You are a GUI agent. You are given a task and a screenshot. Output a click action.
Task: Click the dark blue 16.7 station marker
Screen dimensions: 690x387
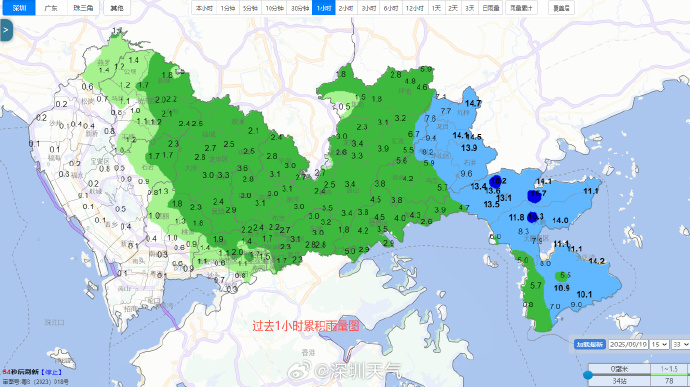(x=534, y=196)
